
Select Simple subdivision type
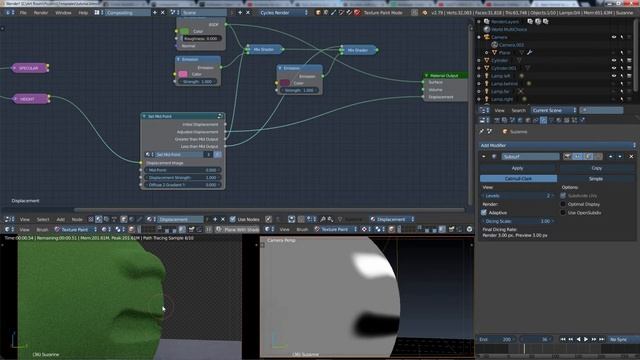click(596, 179)
